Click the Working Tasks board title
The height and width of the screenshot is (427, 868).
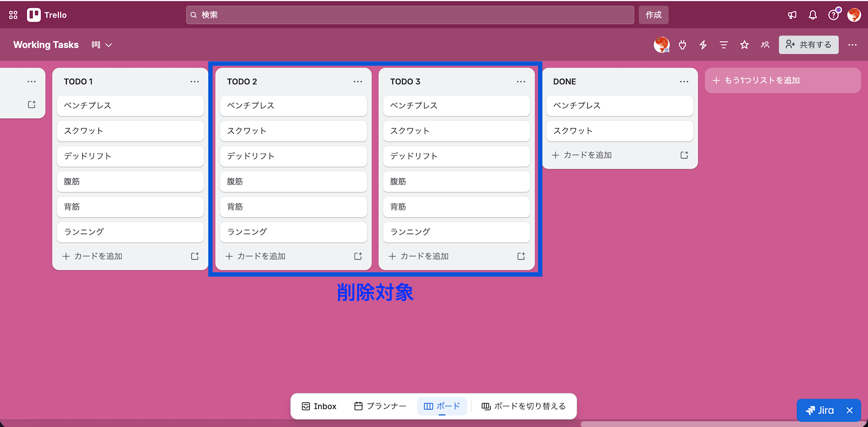click(x=46, y=45)
